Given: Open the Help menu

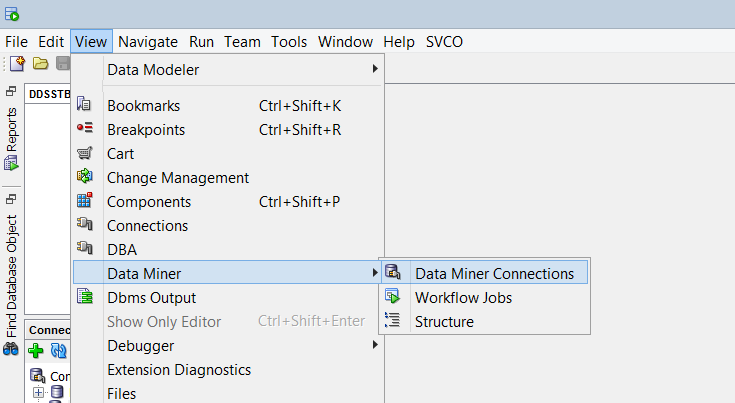Looking at the screenshot, I should pos(399,42).
